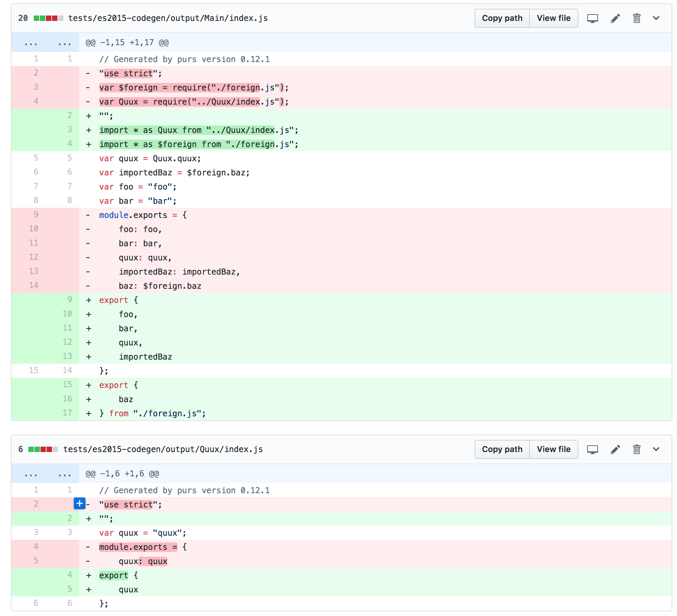View file for Quux/index.js
This screenshot has width=677, height=616.
(x=554, y=449)
